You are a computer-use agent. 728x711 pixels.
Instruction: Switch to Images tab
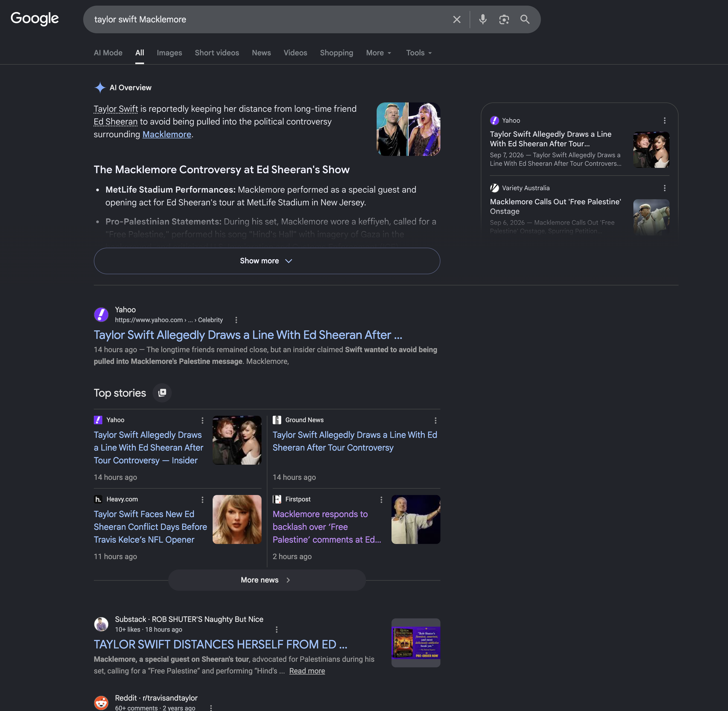click(x=169, y=53)
